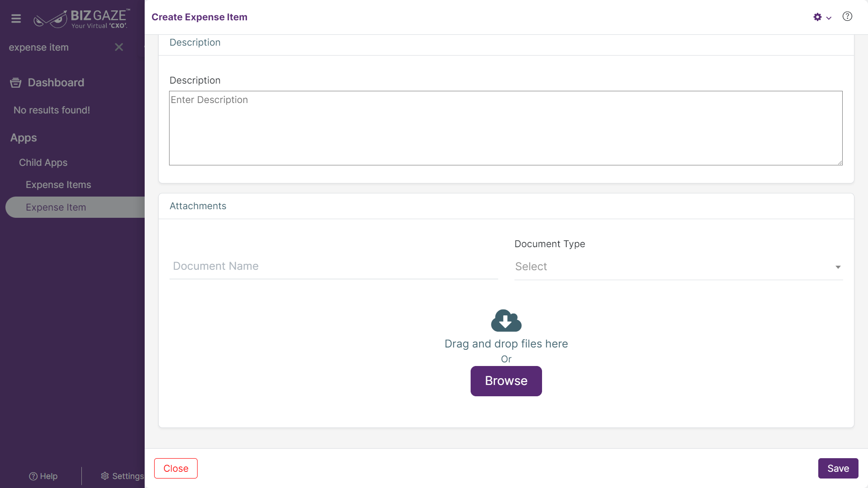Open the help question mark icon
868x488 pixels.
click(847, 17)
